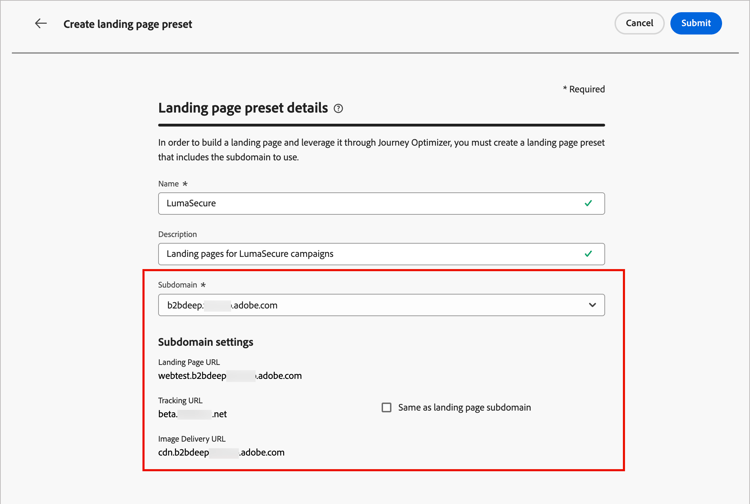Go back using the left arrow icon
Viewport: 750px width, 504px height.
click(41, 23)
